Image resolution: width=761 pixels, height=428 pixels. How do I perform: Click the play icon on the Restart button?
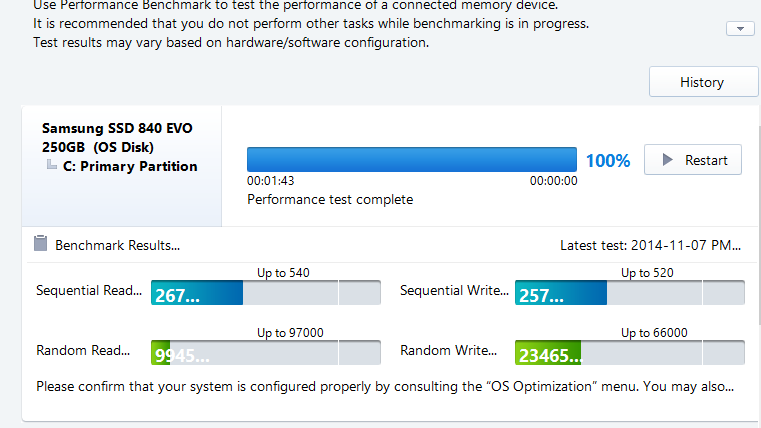[668, 160]
